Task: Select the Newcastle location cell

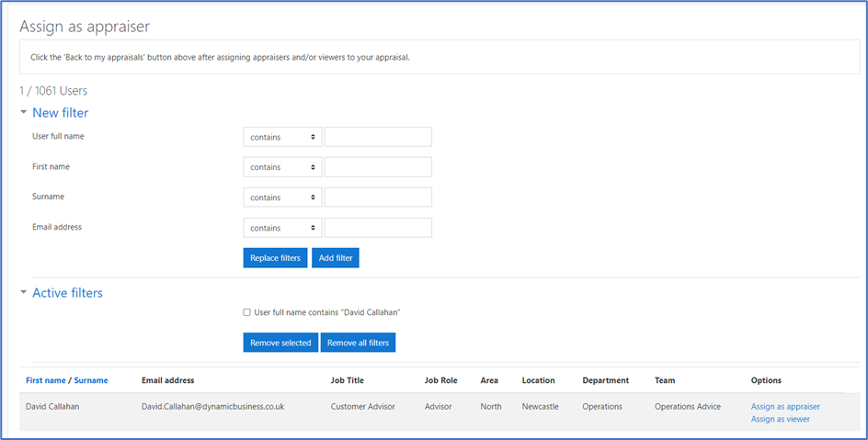Action: coord(541,406)
